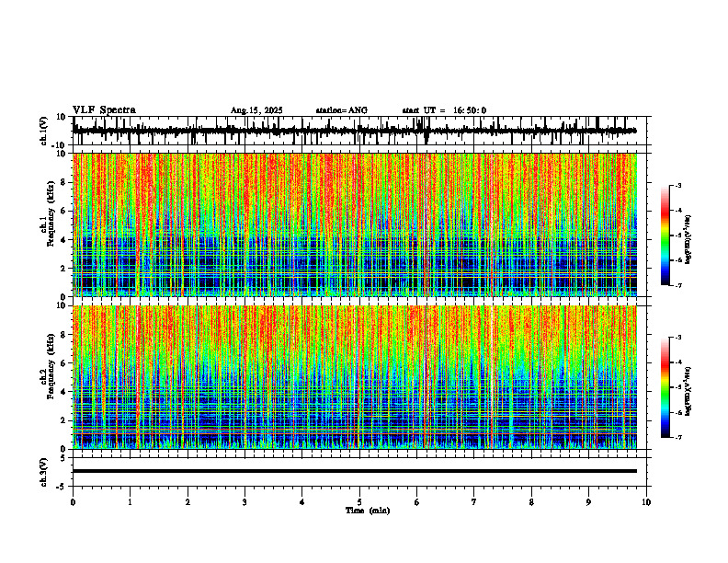Click the time axis tick label "3"
The width and height of the screenshot is (728, 563).
245,502
